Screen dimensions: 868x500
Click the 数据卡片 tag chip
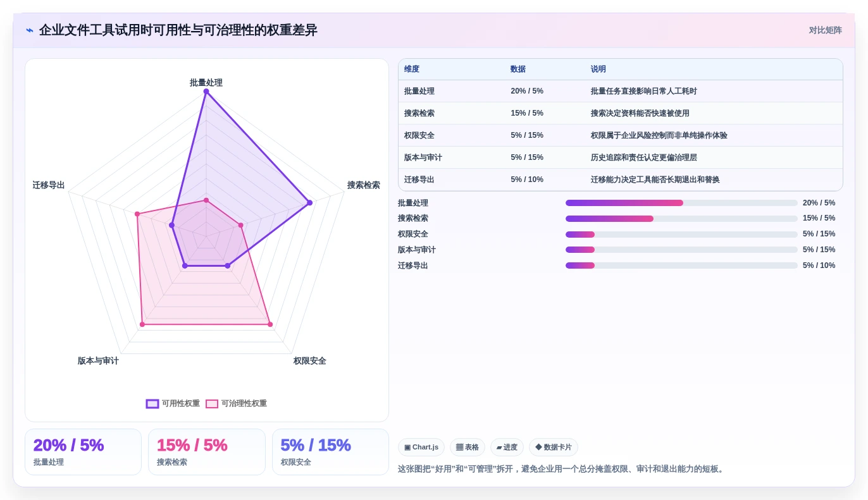pos(554,447)
